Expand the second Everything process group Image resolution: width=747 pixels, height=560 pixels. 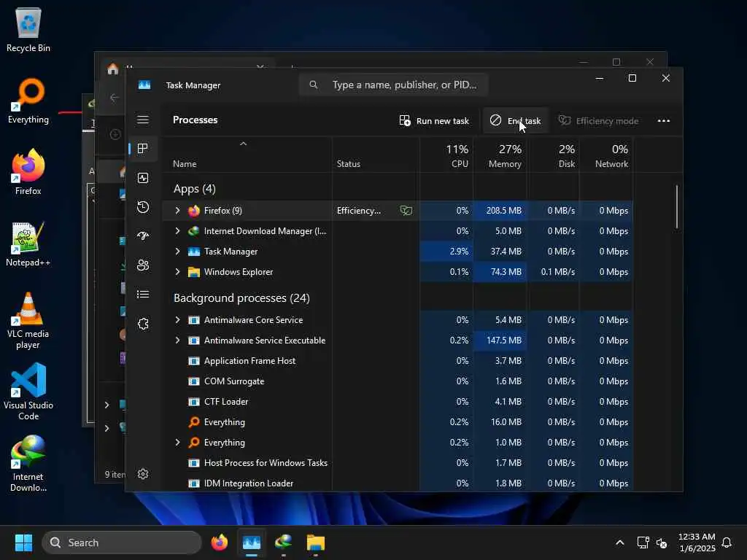pos(178,443)
